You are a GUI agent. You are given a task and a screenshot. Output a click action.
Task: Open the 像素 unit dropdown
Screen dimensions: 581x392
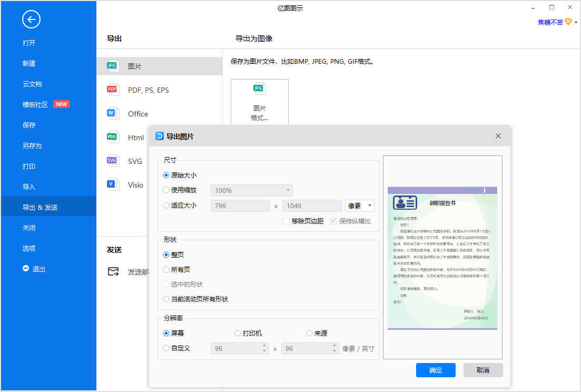coord(359,205)
